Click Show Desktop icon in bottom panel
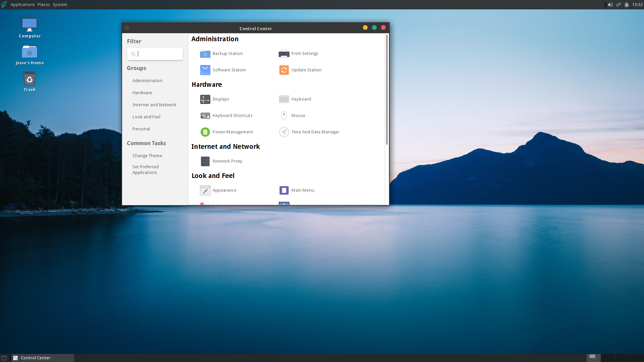This screenshot has height=362, width=644. [4, 358]
